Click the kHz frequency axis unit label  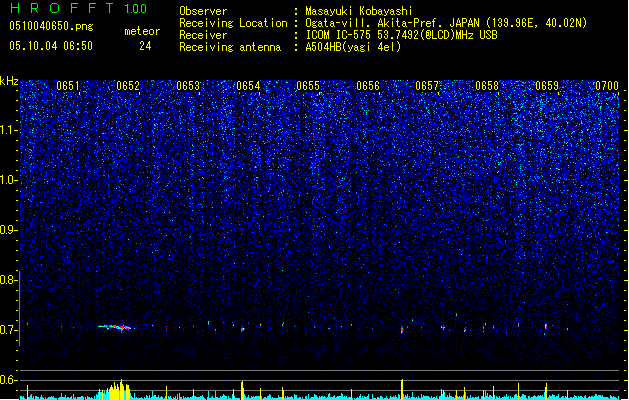(9, 81)
